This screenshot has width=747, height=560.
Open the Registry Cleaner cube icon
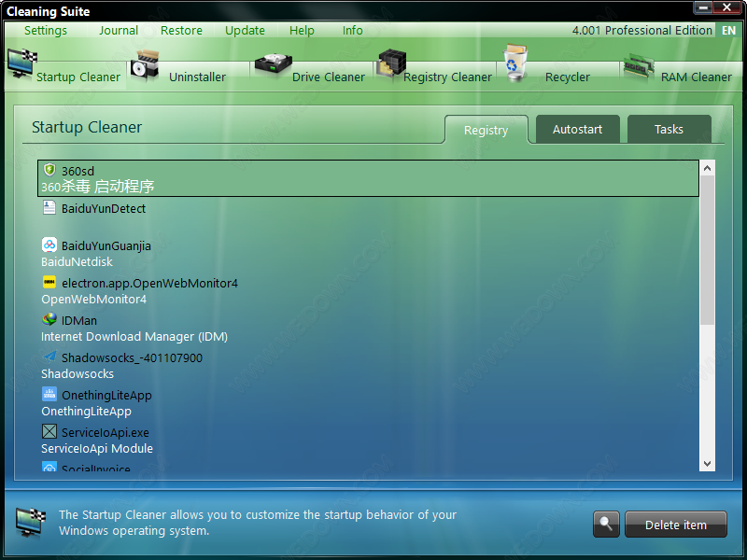pyautogui.click(x=391, y=65)
